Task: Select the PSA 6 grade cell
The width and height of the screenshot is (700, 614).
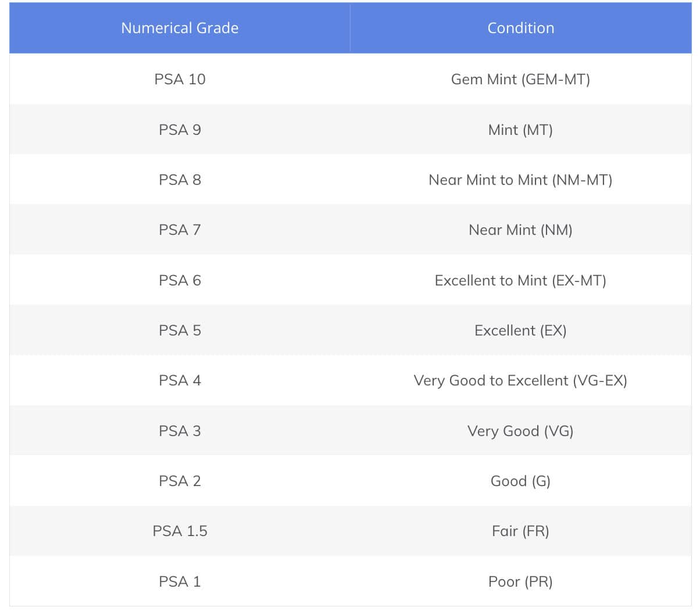Action: [x=180, y=280]
